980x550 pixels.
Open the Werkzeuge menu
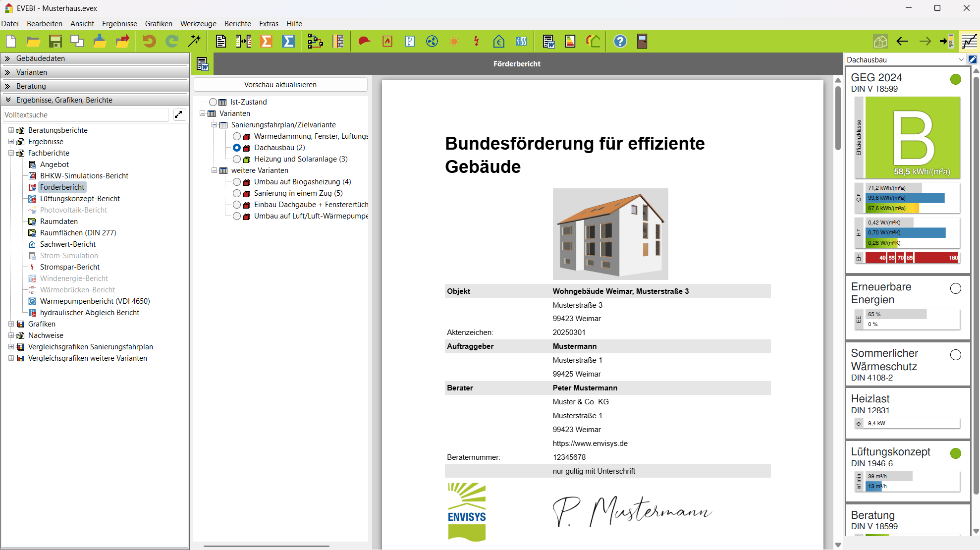pos(198,24)
